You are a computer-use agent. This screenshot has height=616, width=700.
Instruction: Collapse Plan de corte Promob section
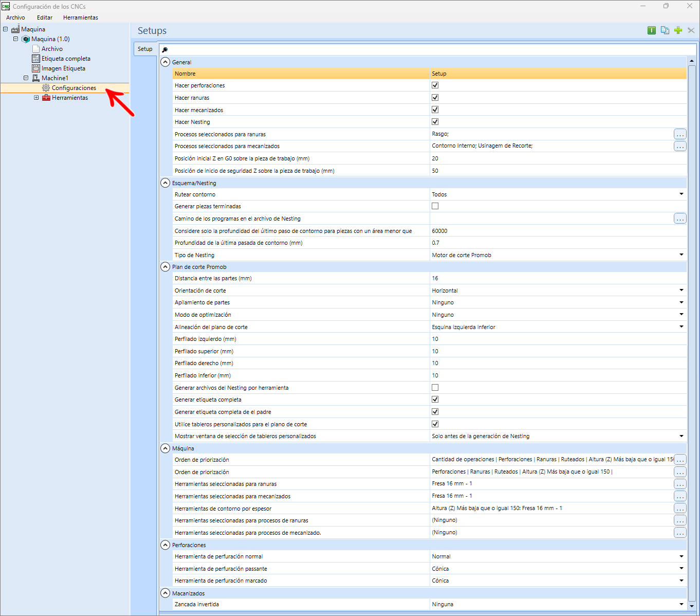tap(165, 267)
